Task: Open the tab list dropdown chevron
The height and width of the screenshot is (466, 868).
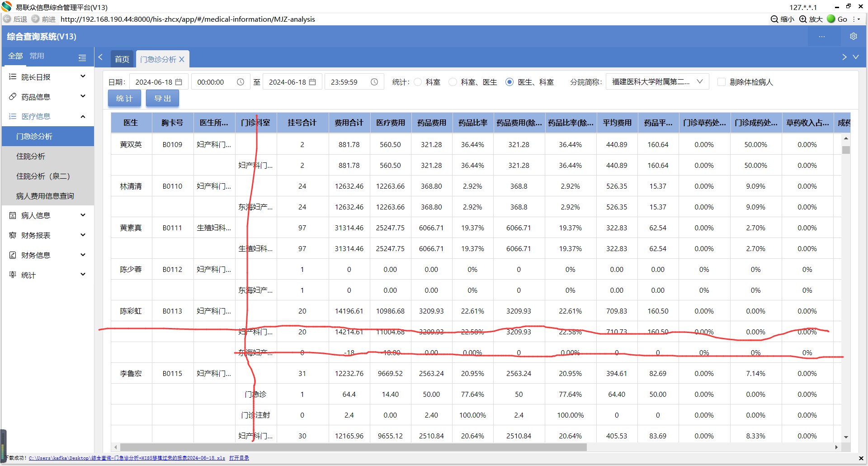Action: [855, 57]
